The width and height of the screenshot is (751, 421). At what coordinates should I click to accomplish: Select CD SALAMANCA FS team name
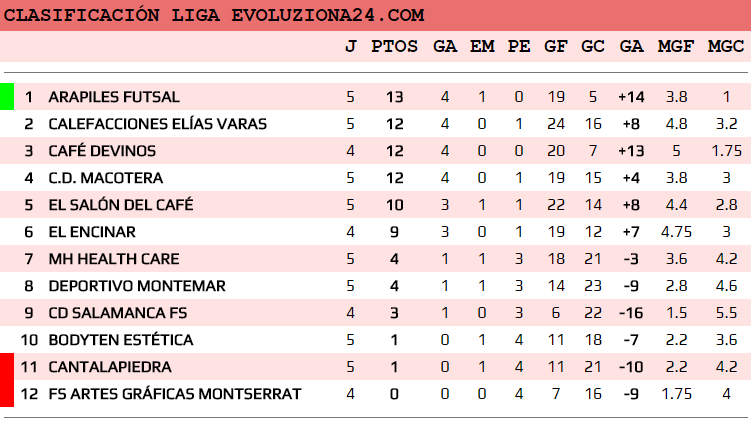pos(117,313)
